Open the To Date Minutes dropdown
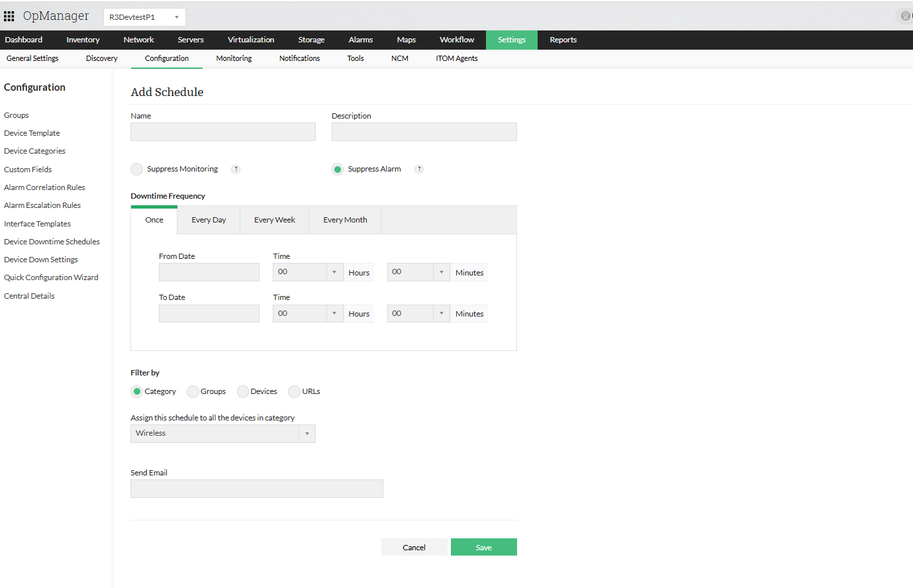The height and width of the screenshot is (588, 913). 441,313
